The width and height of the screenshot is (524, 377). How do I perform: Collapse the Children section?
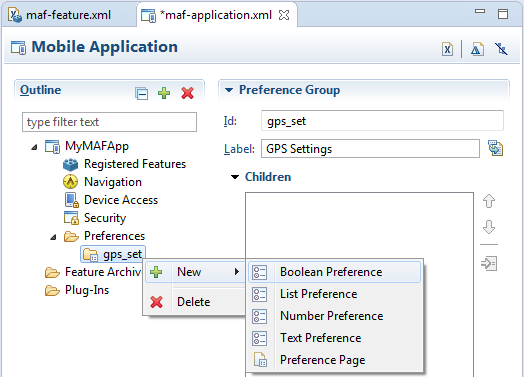(235, 177)
